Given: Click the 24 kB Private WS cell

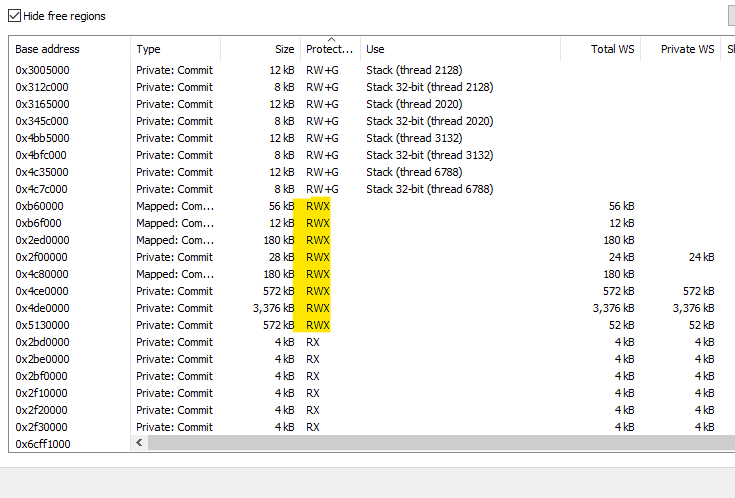Looking at the screenshot, I should pos(701,257).
